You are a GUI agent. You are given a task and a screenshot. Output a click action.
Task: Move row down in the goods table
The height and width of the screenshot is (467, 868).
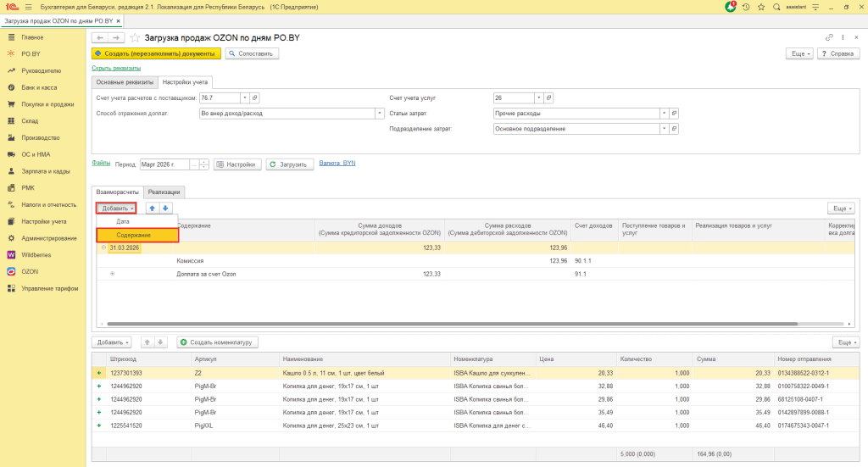pos(160,342)
